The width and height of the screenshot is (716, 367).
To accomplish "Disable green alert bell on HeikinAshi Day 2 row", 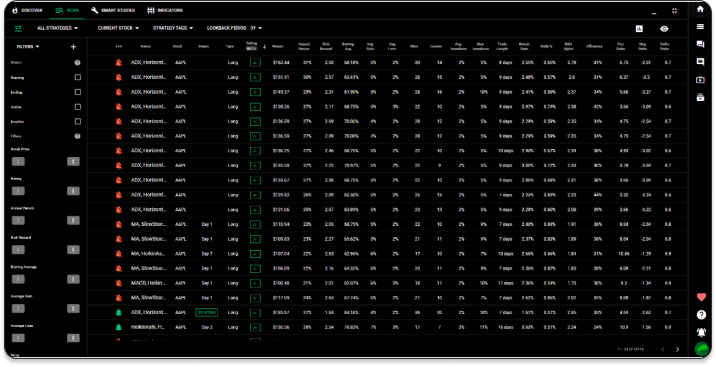I will (119, 327).
